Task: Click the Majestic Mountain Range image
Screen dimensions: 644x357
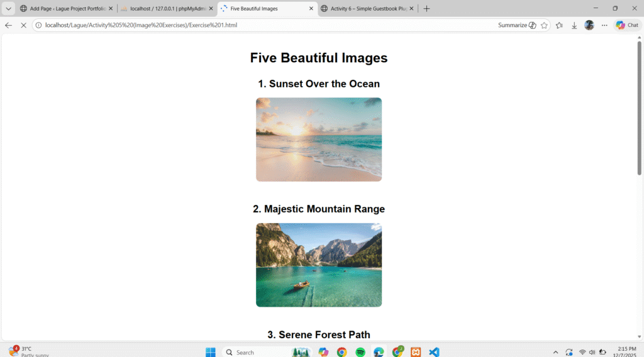Action: pos(319,265)
